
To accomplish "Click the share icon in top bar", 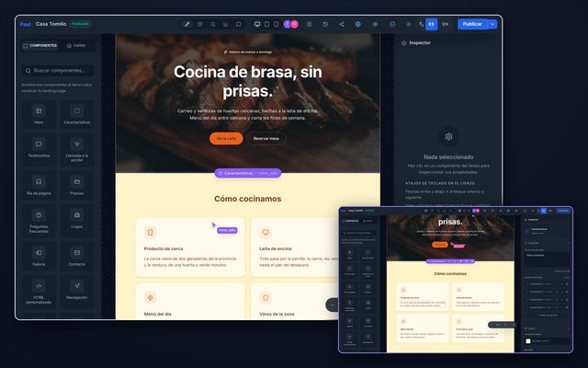I will pyautogui.click(x=342, y=25).
